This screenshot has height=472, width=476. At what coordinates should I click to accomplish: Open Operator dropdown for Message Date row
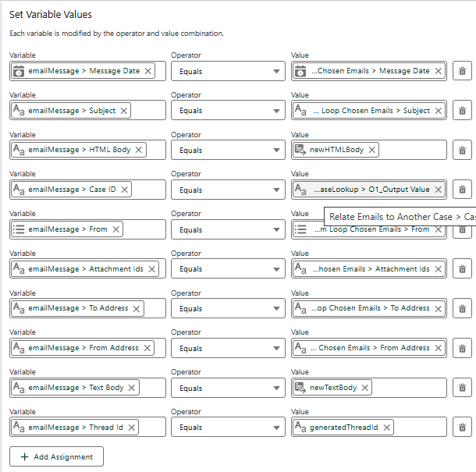(x=228, y=71)
